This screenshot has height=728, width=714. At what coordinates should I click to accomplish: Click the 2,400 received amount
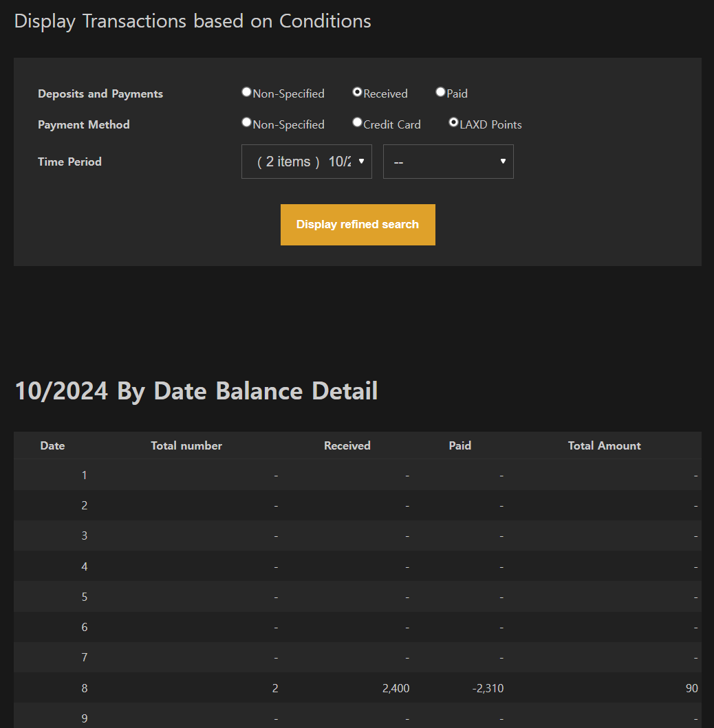click(x=396, y=688)
